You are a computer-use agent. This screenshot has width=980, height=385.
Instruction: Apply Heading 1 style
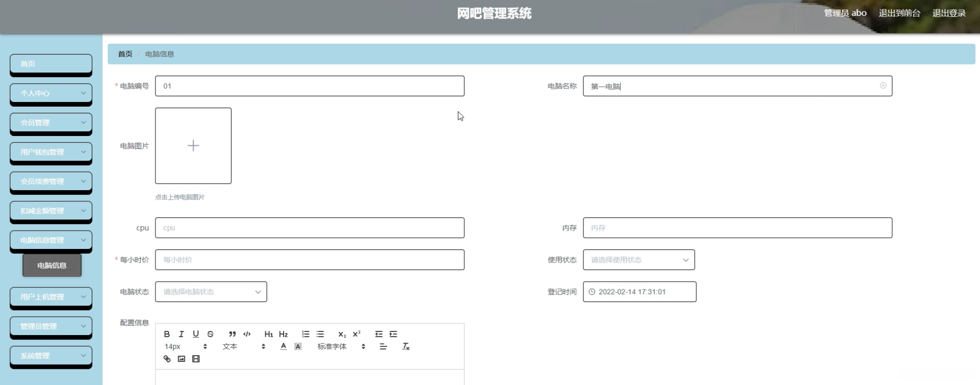point(269,334)
